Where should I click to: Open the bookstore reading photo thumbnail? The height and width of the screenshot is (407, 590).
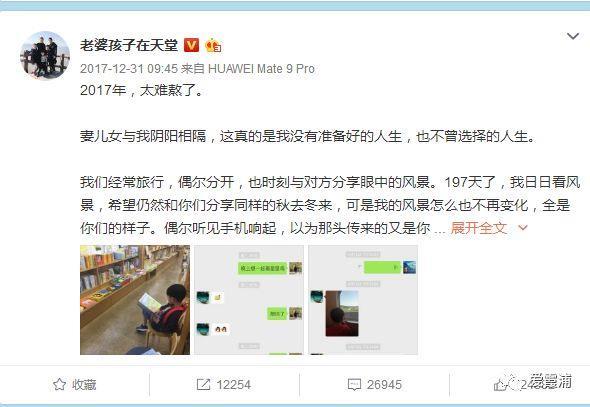pyautogui.click(x=135, y=300)
